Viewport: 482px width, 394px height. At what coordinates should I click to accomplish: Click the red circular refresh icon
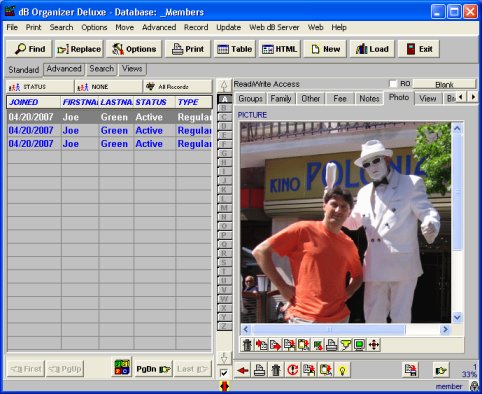point(293,370)
